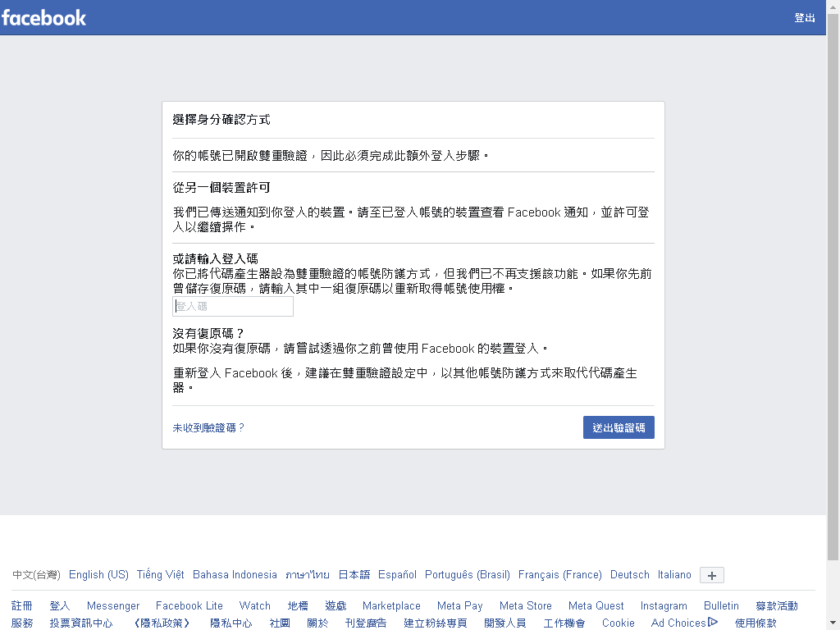Open the 遊戲 games link
Screen dimensions: 840x630
coord(335,605)
